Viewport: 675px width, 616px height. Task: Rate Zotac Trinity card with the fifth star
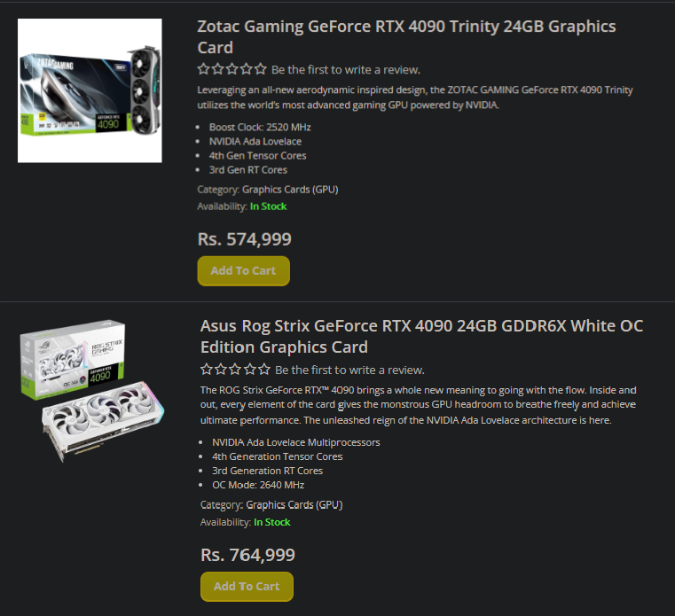click(260, 69)
